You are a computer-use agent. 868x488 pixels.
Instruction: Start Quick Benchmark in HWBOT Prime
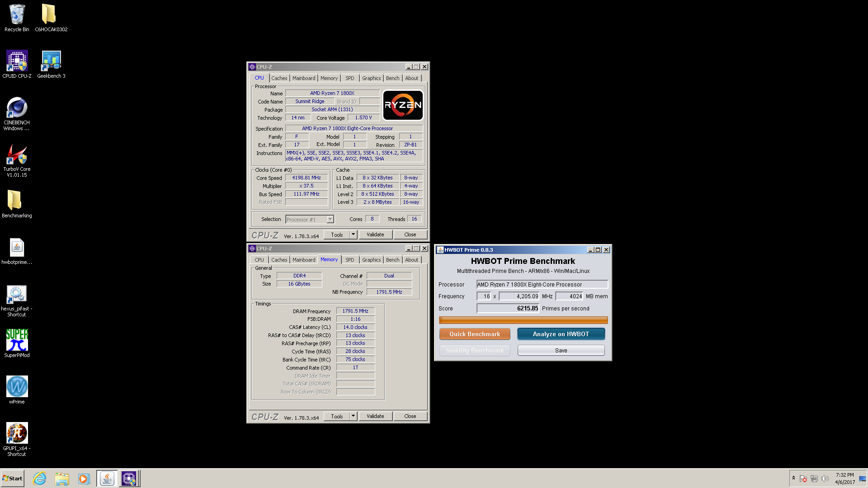tap(475, 334)
